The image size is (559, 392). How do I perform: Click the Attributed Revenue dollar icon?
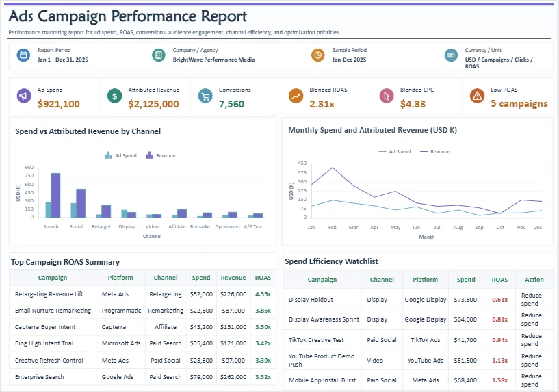(114, 96)
